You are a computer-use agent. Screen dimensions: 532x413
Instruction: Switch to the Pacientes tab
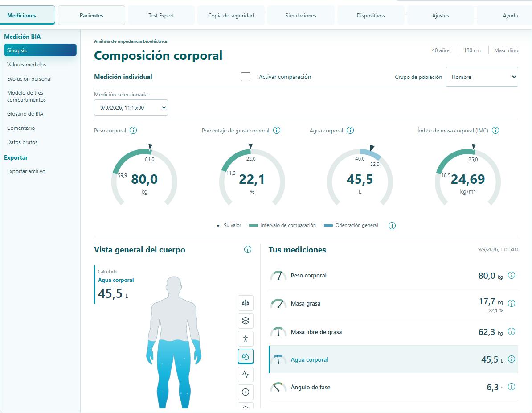point(92,15)
